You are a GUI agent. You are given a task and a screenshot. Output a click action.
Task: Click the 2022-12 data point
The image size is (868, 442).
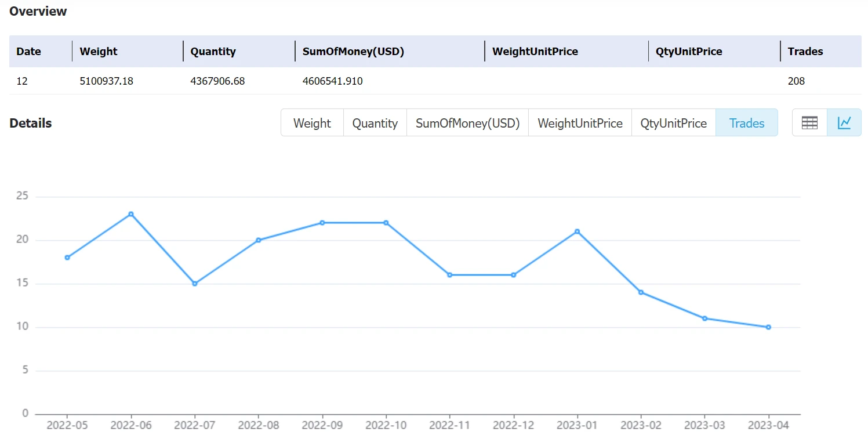(514, 275)
